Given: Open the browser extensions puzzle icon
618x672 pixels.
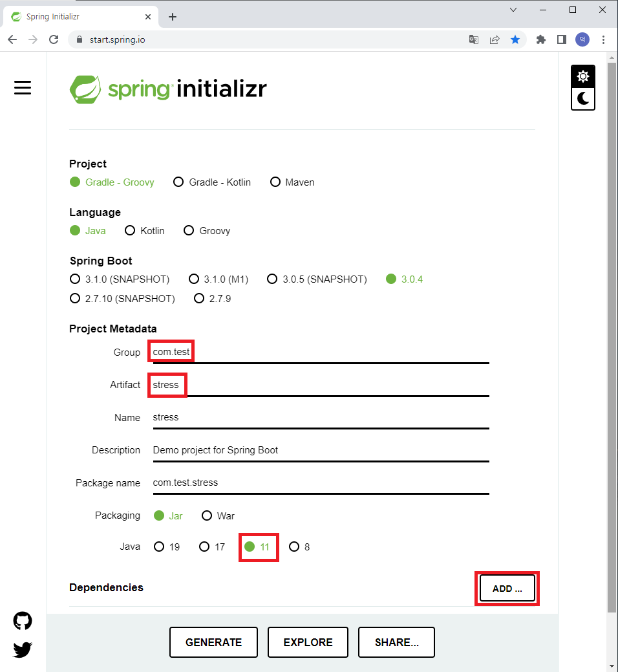Looking at the screenshot, I should click(x=541, y=39).
